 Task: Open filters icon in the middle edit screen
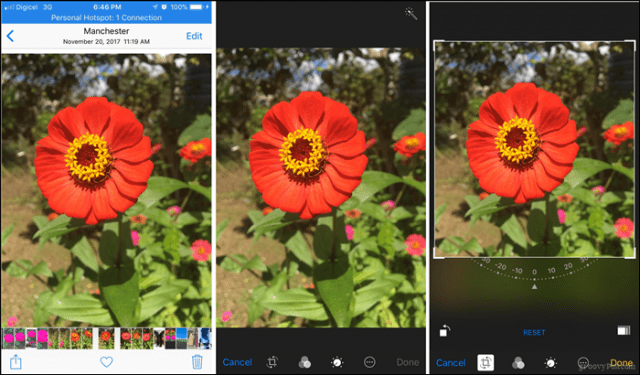point(304,362)
